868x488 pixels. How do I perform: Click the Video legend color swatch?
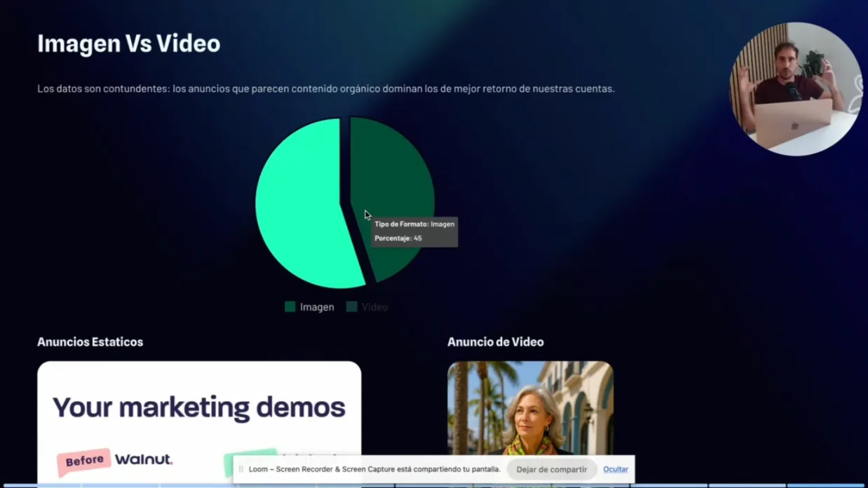[x=352, y=307]
